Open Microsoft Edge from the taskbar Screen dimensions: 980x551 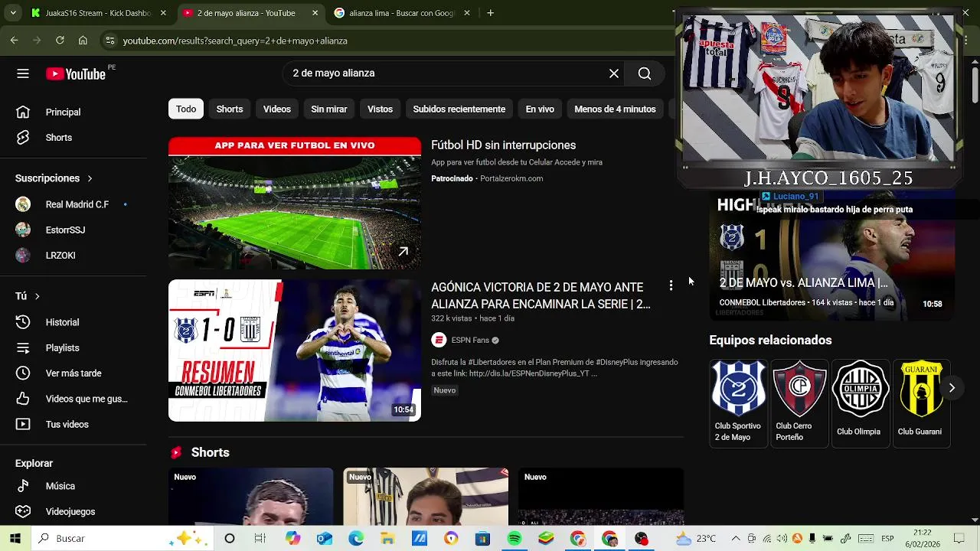tap(356, 539)
